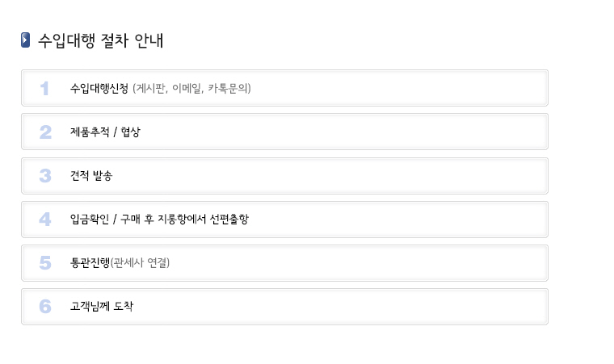The image size is (614, 364).
Task: Click the step number 3 icon
Action: pyautogui.click(x=45, y=176)
